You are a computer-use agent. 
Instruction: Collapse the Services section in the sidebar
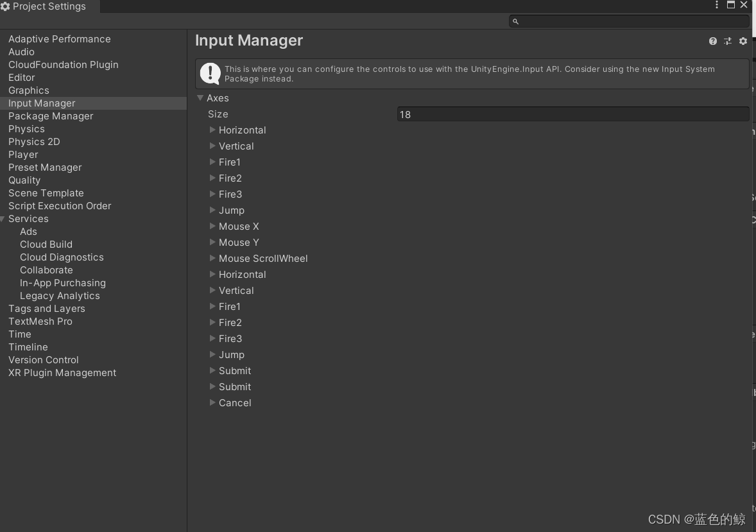coord(3,218)
